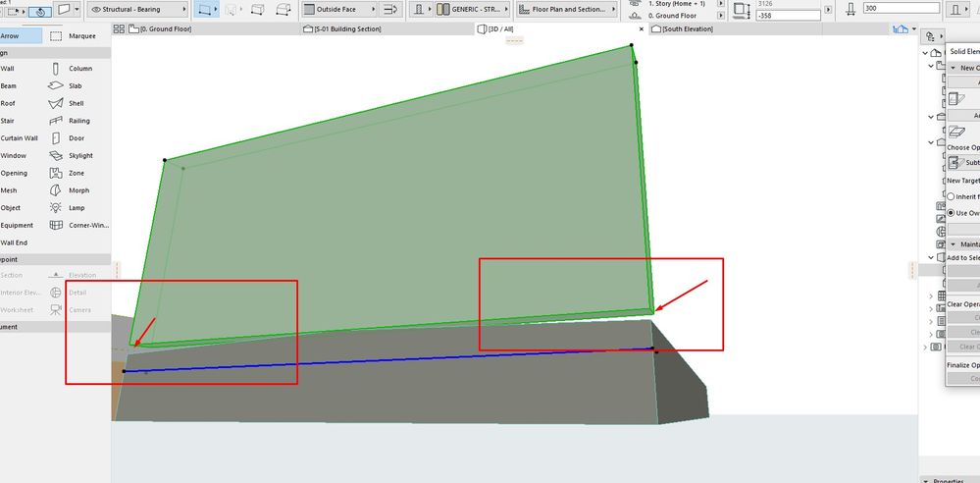Click the Roof tool label

click(8, 103)
